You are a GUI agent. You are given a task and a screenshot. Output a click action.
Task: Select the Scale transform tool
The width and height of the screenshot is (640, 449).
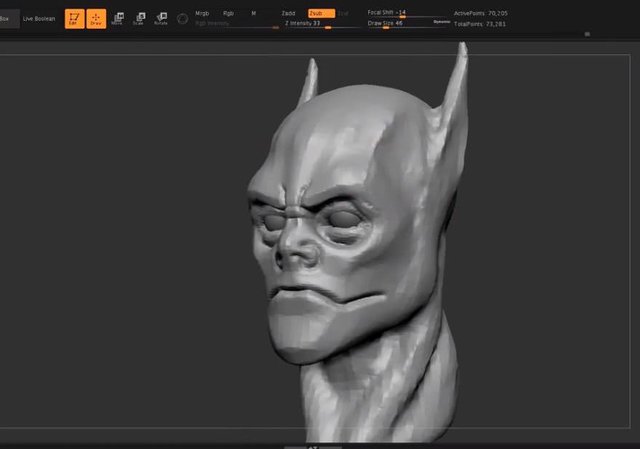(x=139, y=18)
